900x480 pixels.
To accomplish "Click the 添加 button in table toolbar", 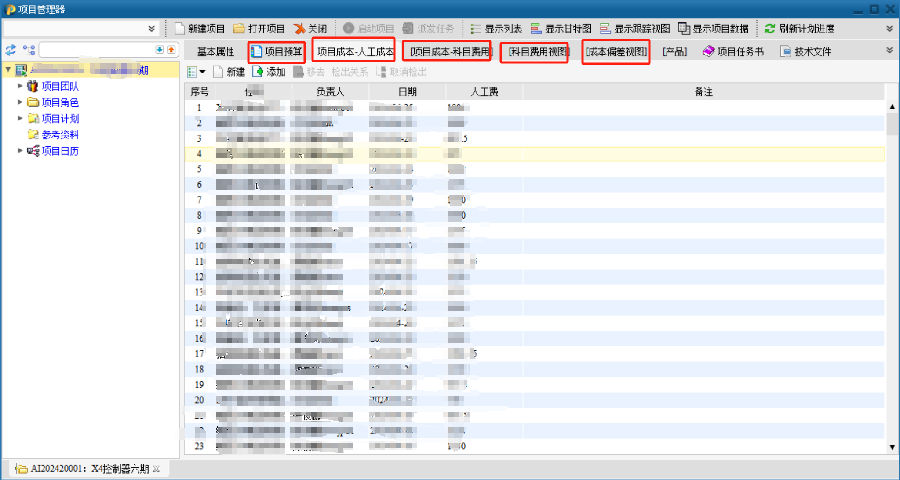I will (269, 72).
